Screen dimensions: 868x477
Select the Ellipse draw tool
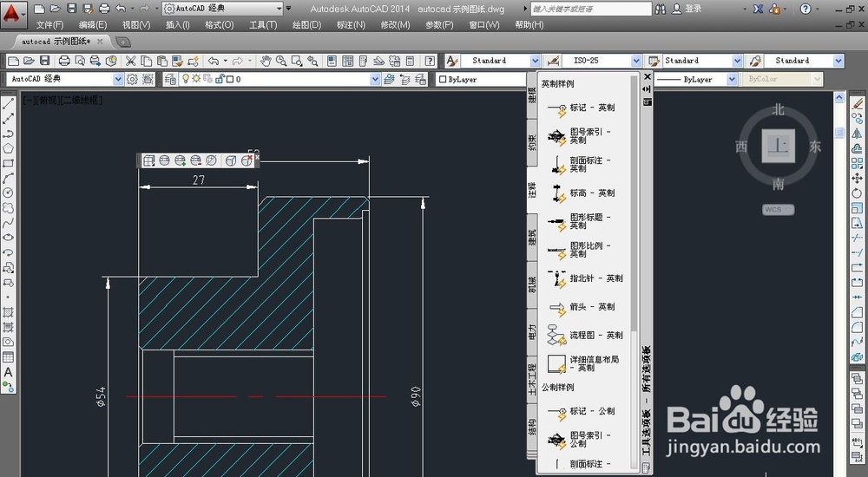[9, 238]
